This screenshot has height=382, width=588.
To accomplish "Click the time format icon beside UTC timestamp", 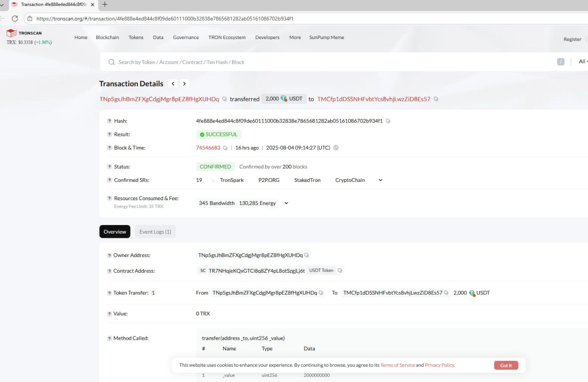I will tap(336, 148).
